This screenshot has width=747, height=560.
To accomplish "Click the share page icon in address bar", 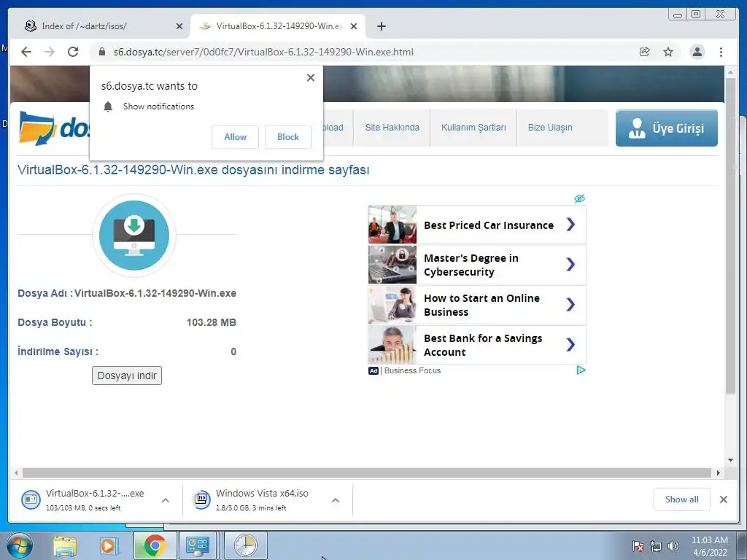I will coord(645,52).
